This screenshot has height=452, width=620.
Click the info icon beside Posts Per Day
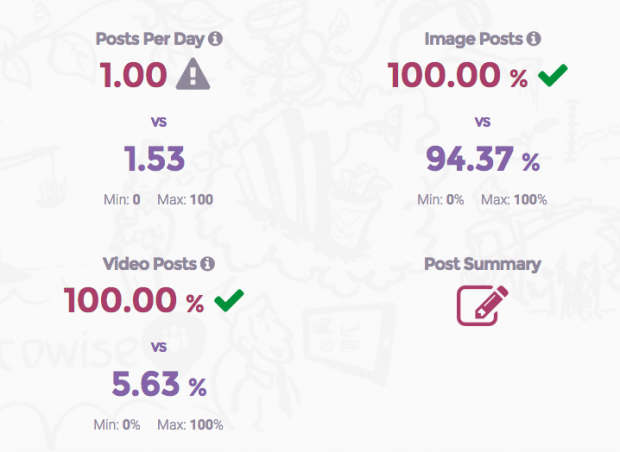tap(215, 39)
